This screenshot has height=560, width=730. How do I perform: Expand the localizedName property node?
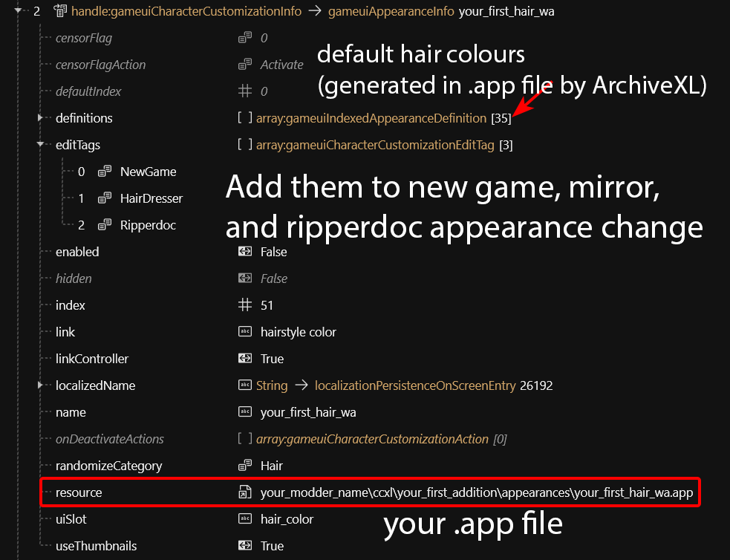[40, 385]
